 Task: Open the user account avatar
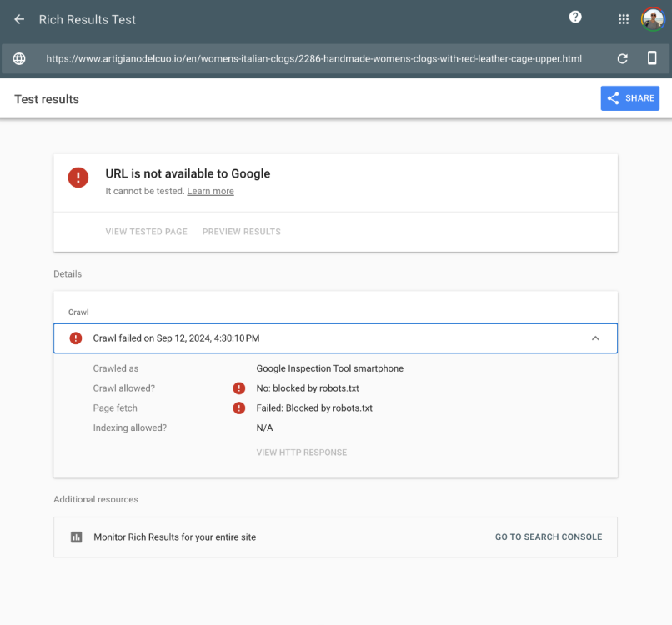tap(652, 19)
